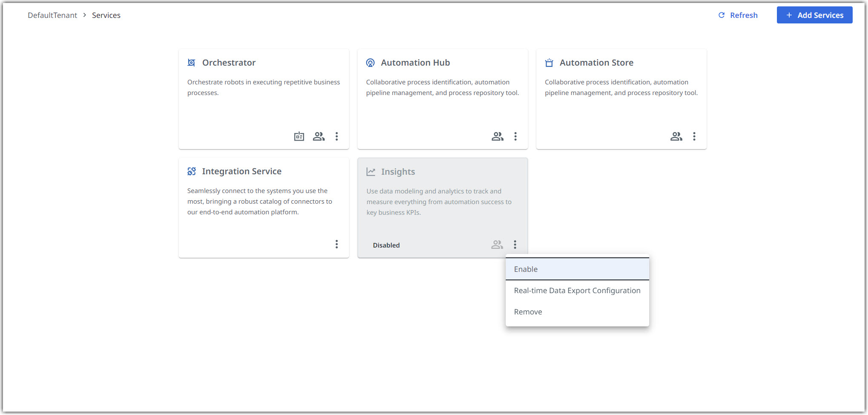The image size is (868, 415).
Task: Open Manage Users on the Orchestrator card
Action: pos(319,136)
